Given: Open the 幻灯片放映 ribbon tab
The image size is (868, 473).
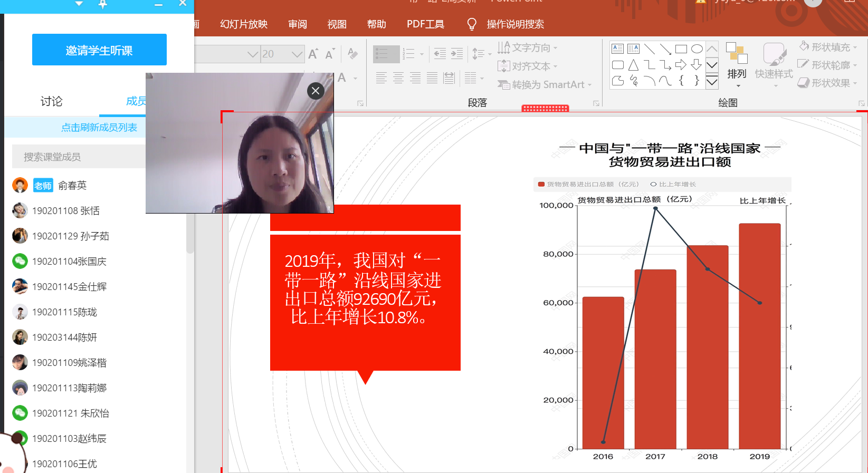Looking at the screenshot, I should tap(244, 24).
